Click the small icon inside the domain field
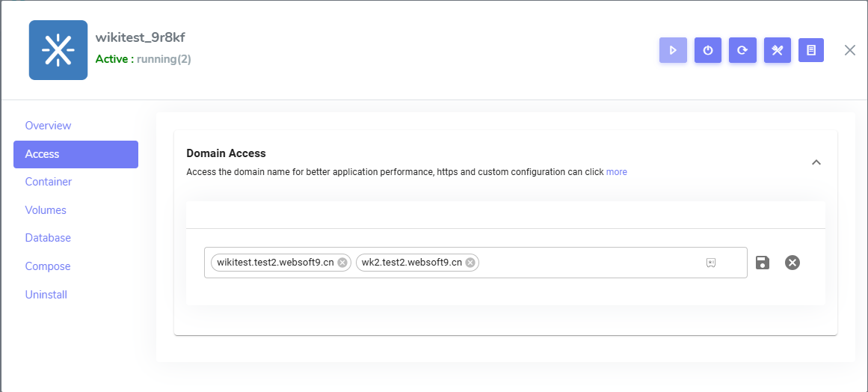Image resolution: width=868 pixels, height=392 pixels. tap(711, 263)
